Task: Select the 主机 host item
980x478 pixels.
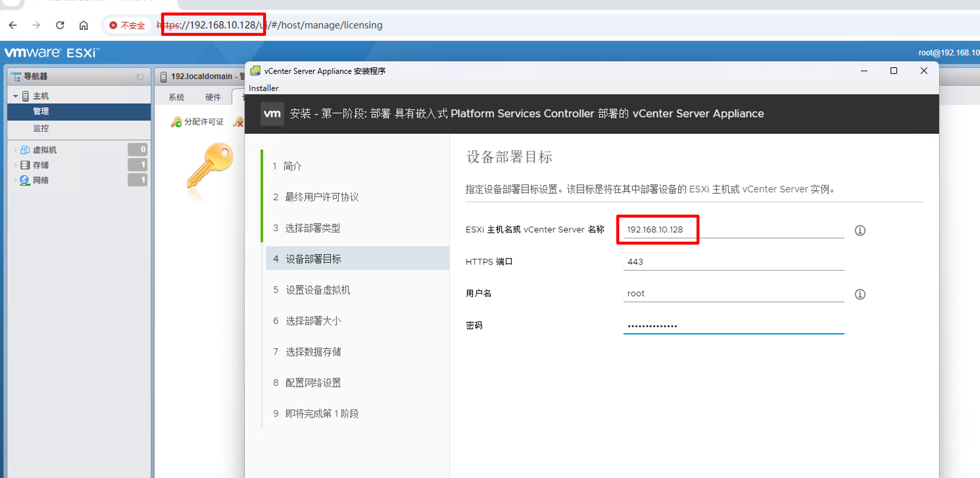Action: click(41, 96)
